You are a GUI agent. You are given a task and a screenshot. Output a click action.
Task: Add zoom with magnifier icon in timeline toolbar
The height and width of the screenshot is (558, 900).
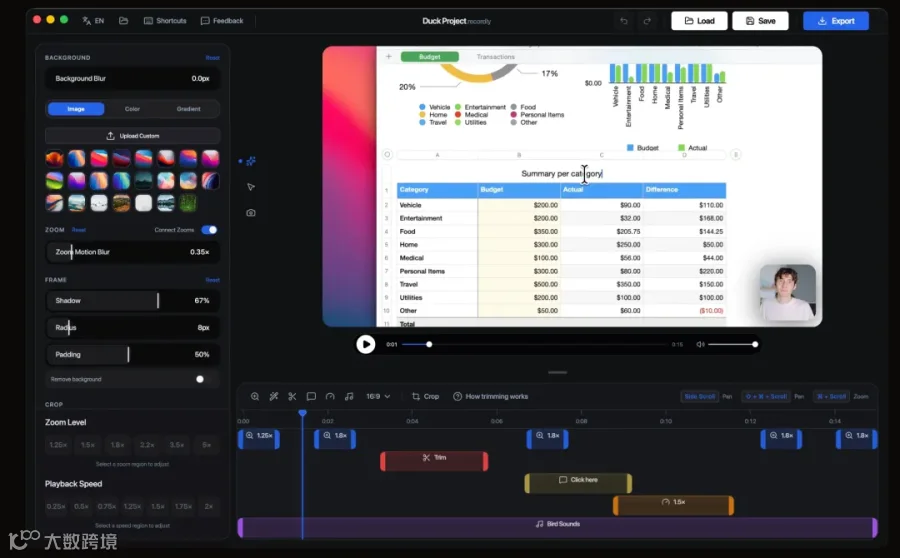(255, 396)
